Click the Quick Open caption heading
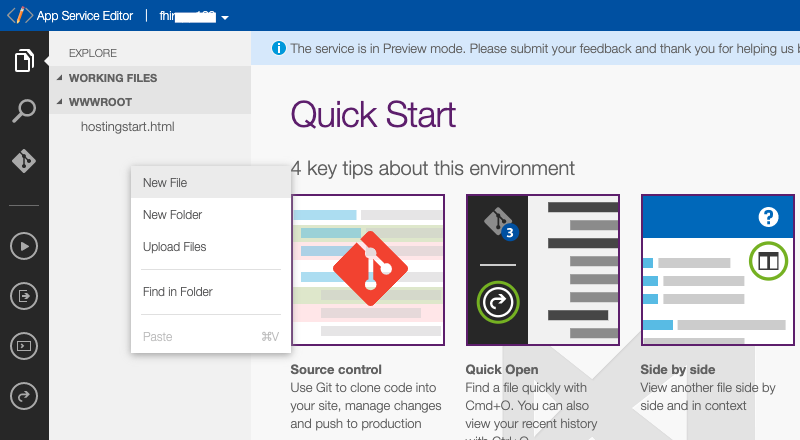Image resolution: width=800 pixels, height=440 pixels. click(502, 370)
